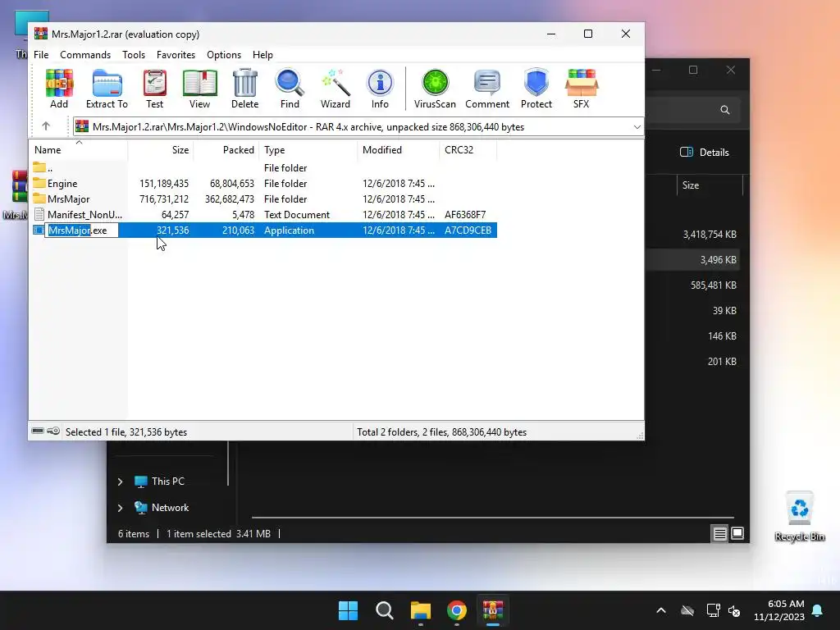Go up one level with the arrow

click(x=46, y=126)
